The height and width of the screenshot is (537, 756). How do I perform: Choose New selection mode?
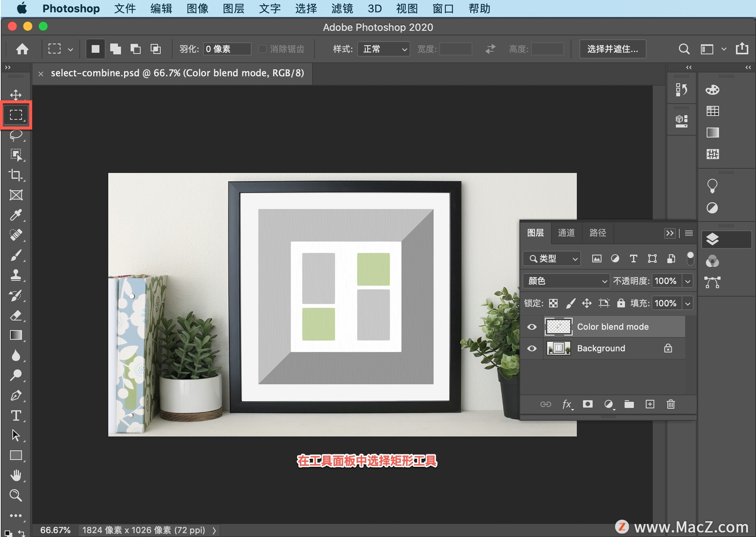[x=95, y=49]
